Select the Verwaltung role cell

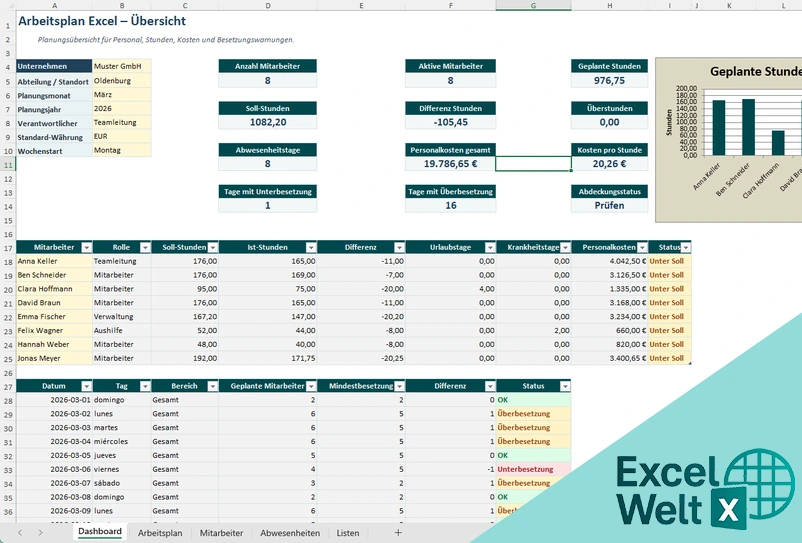tap(122, 317)
